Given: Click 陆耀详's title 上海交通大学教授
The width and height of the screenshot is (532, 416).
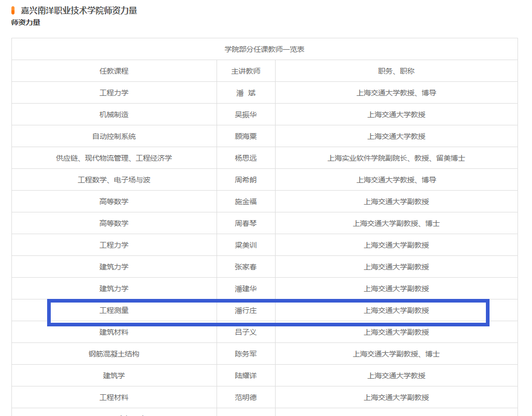Looking at the screenshot, I should click(x=396, y=376).
